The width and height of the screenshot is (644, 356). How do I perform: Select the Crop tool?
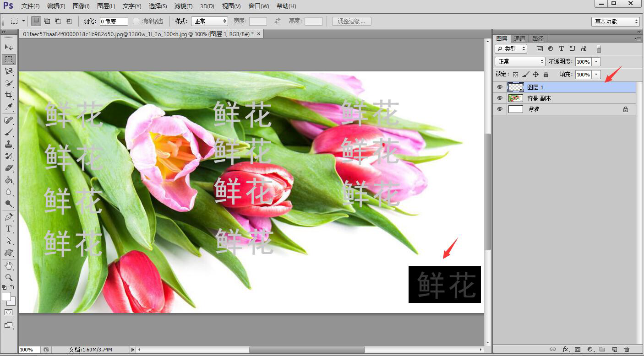(x=9, y=95)
